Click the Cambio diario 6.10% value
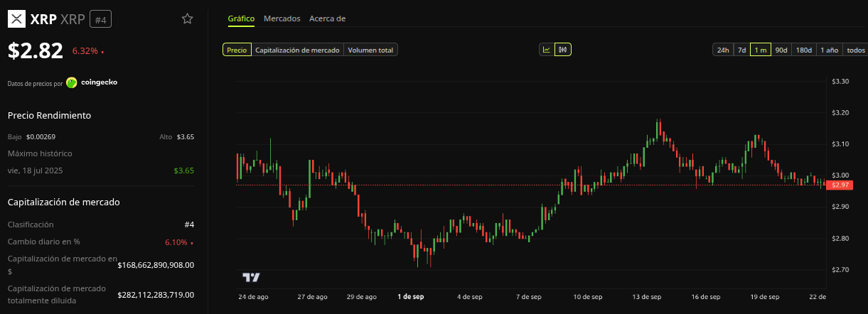This screenshot has height=314, width=868. coord(176,242)
